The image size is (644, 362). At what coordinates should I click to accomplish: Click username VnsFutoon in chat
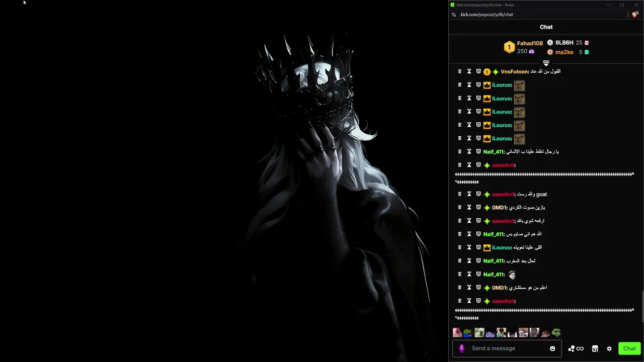tap(514, 72)
